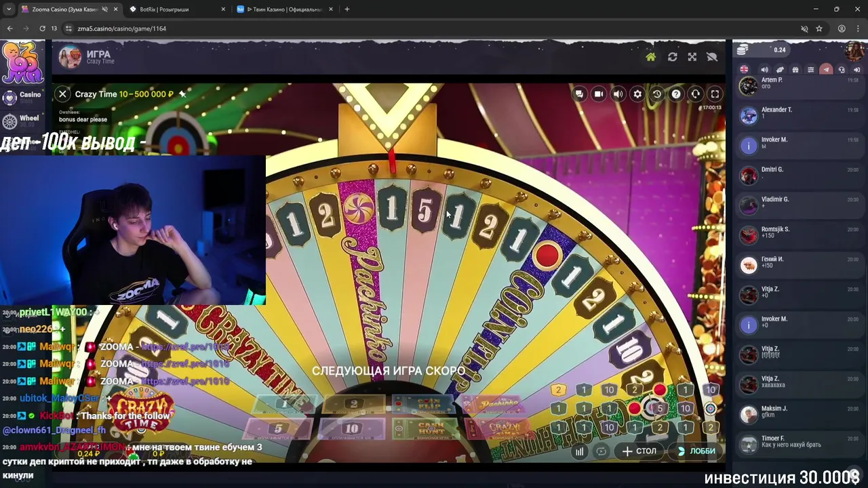Screen dimensions: 868x488
Task: Open the browser profile icon
Action: point(842,28)
